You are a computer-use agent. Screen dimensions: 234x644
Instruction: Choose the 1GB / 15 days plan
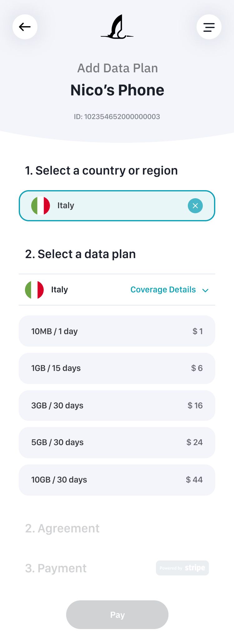point(117,368)
